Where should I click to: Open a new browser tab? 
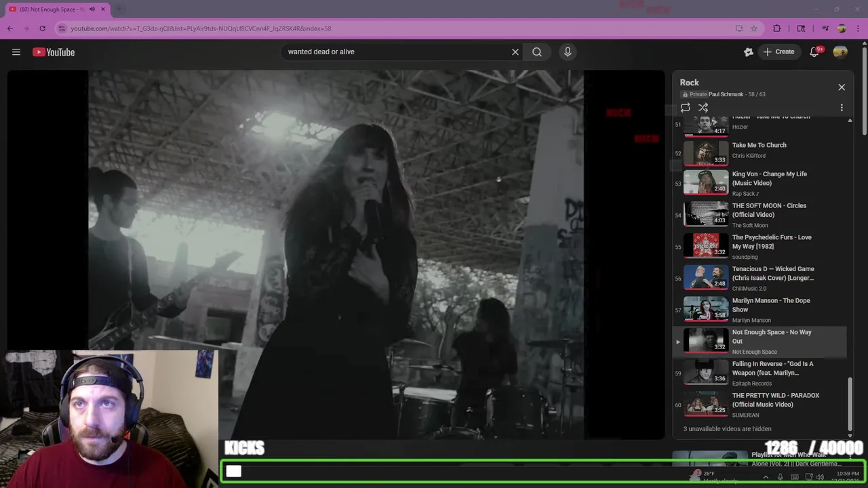[x=120, y=9]
